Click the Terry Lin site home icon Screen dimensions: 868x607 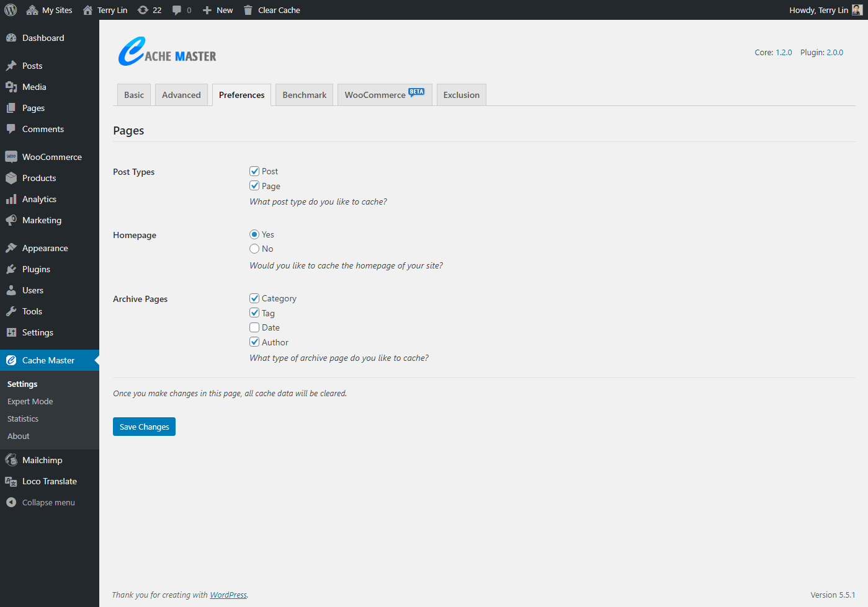[x=87, y=10]
